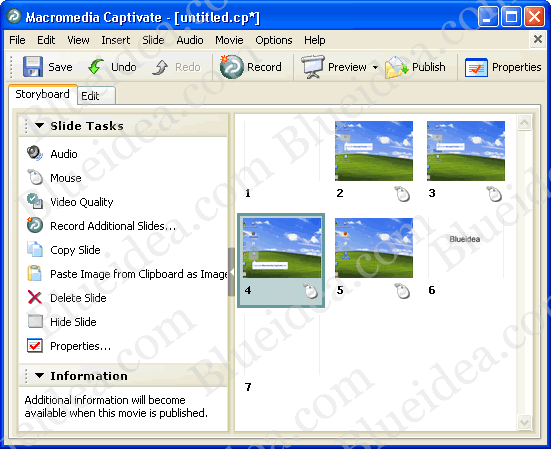Click the Properties toolbar icon
551x449 pixels.
pos(476,67)
